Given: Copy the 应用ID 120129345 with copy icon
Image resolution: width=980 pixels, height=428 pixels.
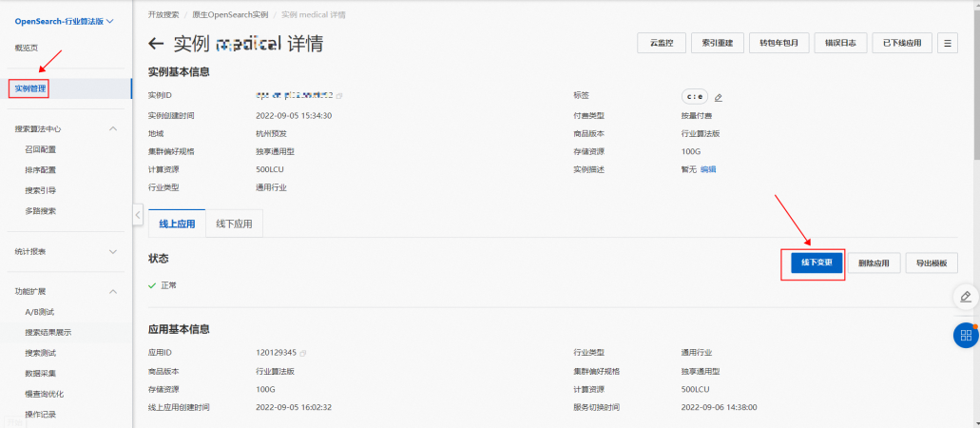Looking at the screenshot, I should [x=303, y=353].
